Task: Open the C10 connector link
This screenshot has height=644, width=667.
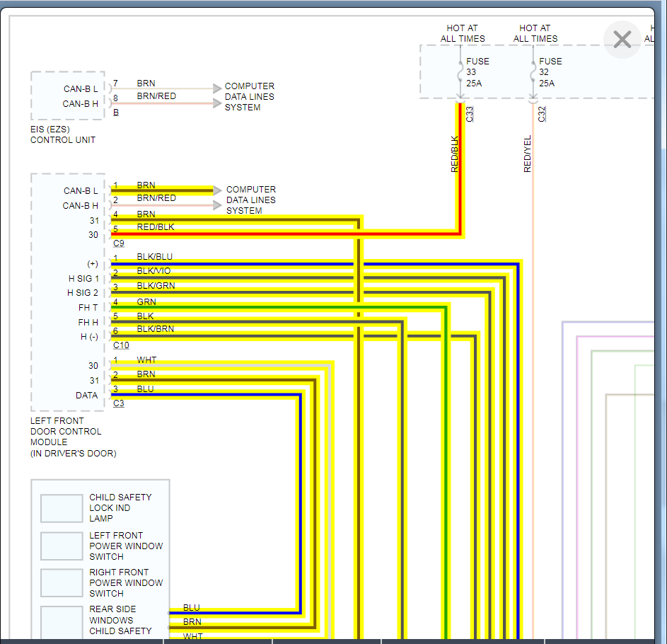Action: pyautogui.click(x=121, y=345)
